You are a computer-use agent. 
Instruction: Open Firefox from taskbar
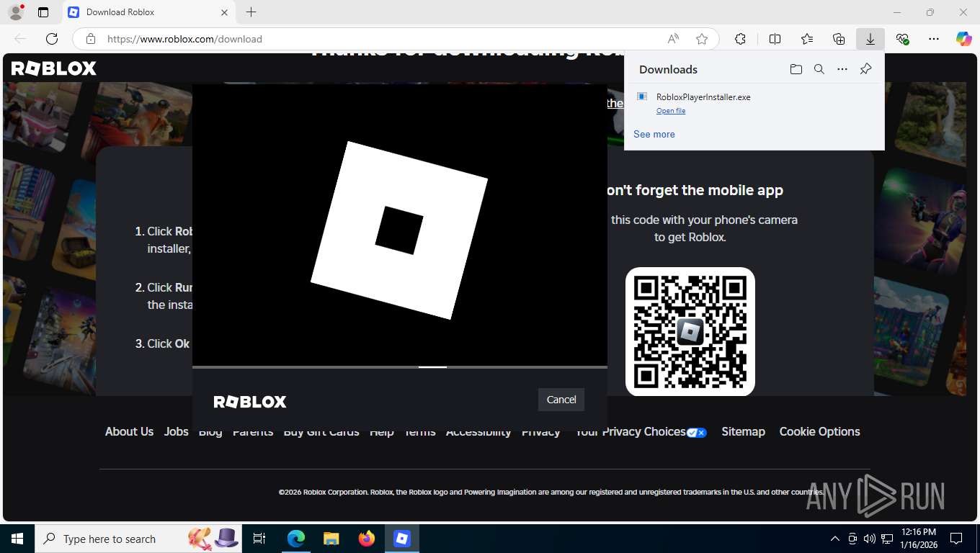367,539
